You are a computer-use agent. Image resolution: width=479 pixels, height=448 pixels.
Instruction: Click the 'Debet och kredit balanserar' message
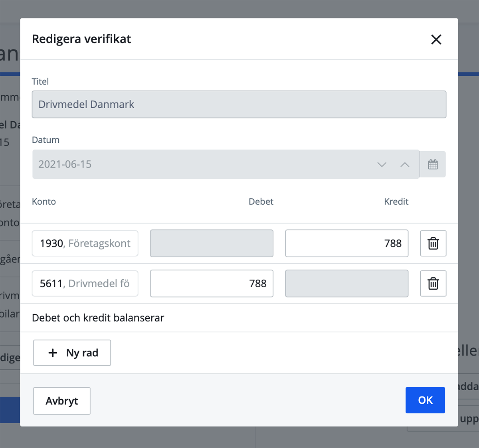(98, 318)
